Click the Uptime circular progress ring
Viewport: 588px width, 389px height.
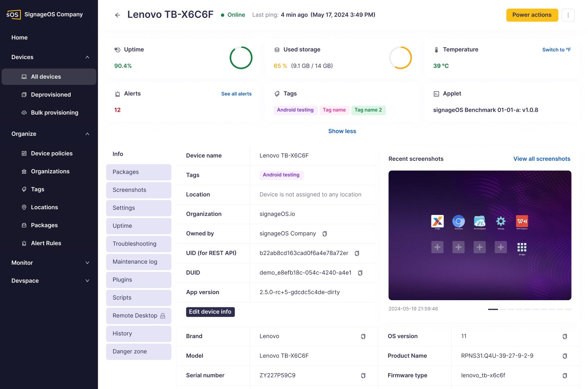[x=241, y=58]
